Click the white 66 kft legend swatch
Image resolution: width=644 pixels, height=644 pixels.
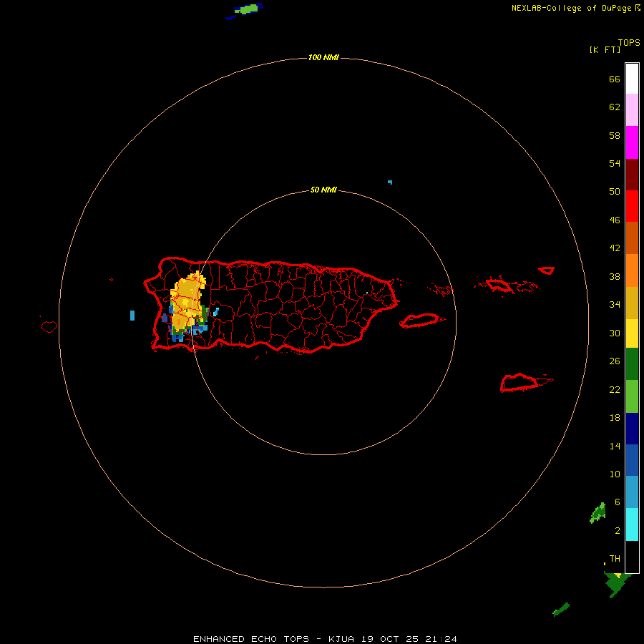632,79
